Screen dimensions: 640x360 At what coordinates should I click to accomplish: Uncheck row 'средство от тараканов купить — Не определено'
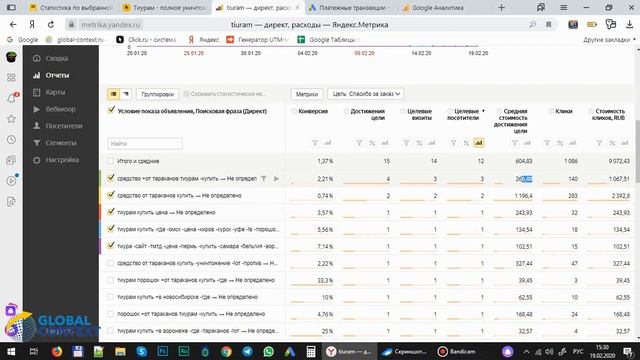pyautogui.click(x=111, y=195)
